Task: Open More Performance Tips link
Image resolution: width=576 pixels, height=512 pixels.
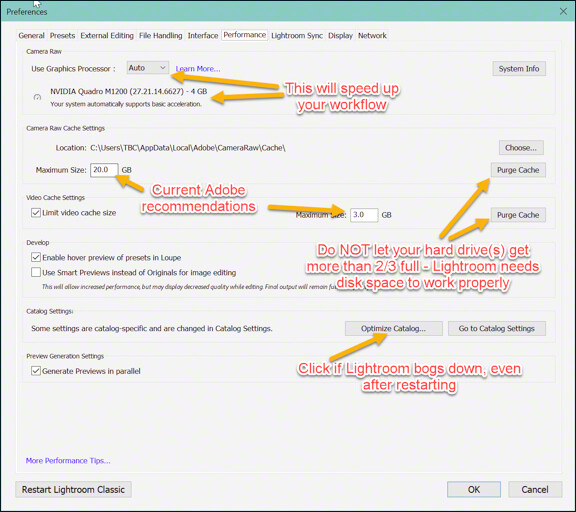Action: (x=68, y=461)
